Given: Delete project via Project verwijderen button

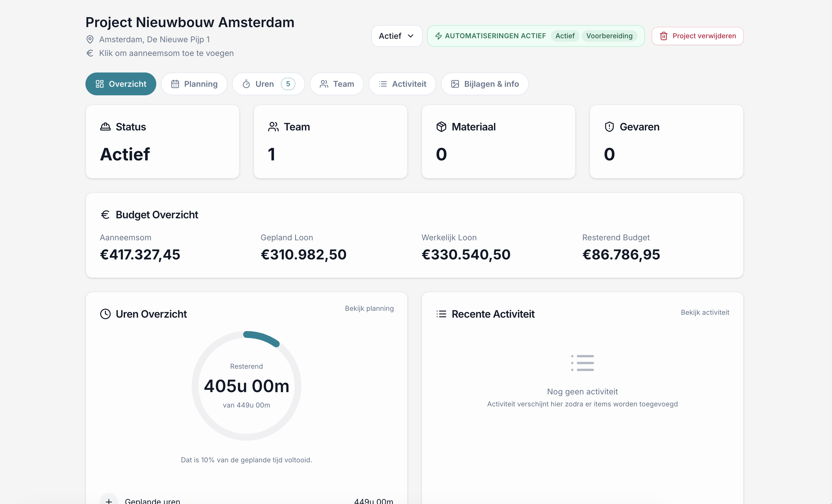Looking at the screenshot, I should (697, 36).
